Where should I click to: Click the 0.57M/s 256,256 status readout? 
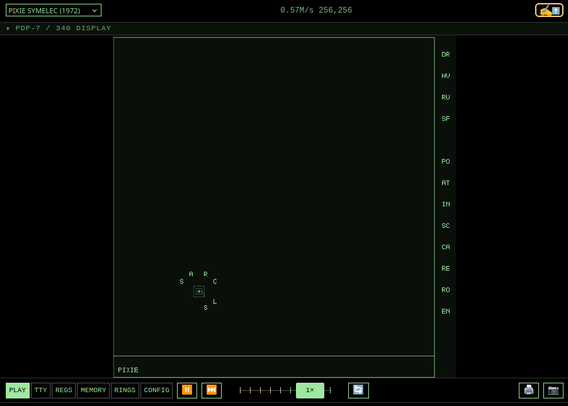tap(316, 10)
